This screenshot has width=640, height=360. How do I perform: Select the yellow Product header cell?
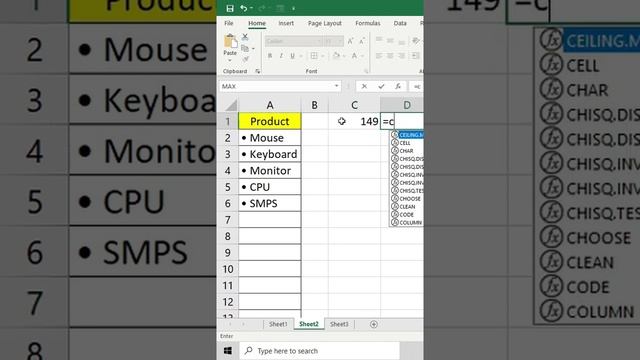(x=270, y=121)
